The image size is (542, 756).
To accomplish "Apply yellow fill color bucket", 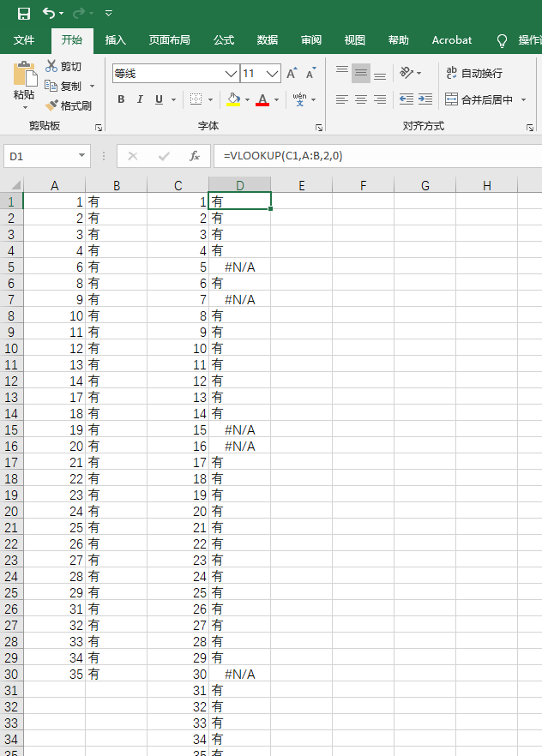I will [233, 99].
